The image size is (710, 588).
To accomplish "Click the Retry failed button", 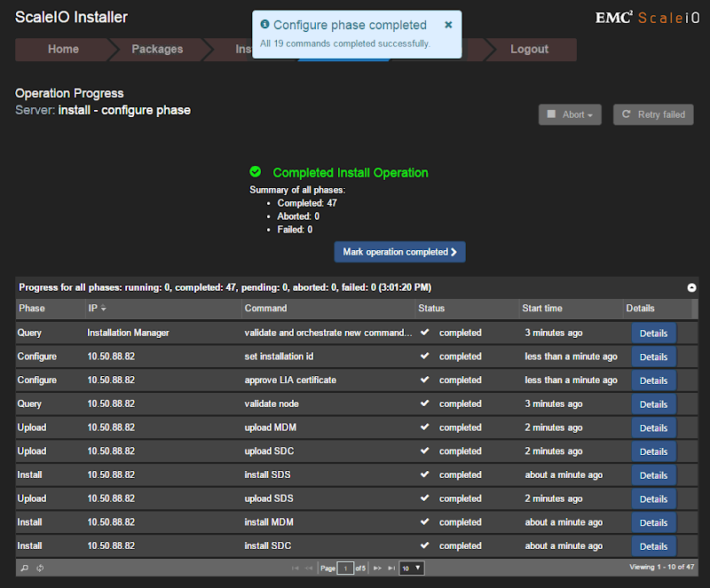I will click(653, 114).
